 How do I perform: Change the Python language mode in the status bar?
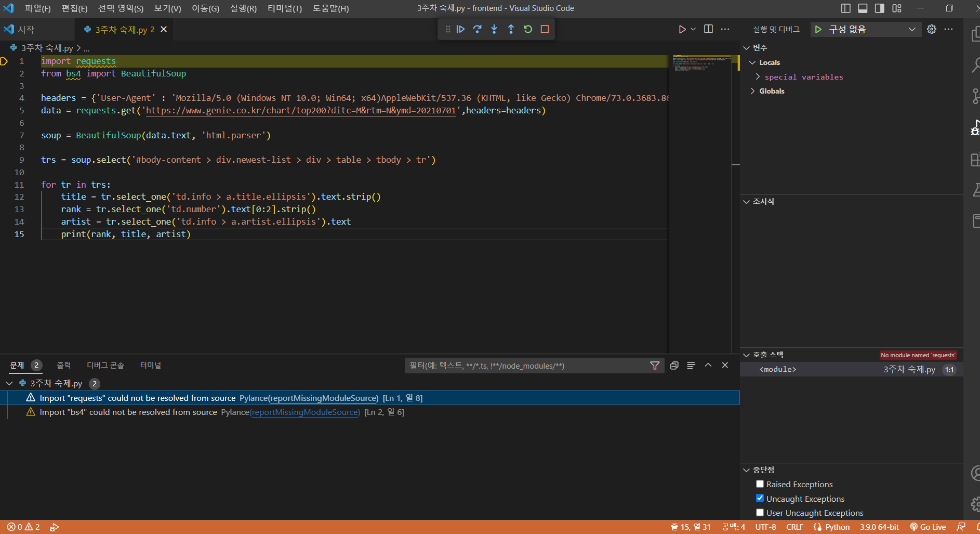837,527
